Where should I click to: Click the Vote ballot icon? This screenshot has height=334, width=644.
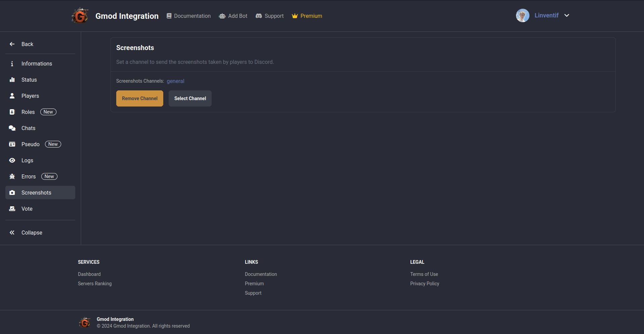point(12,209)
